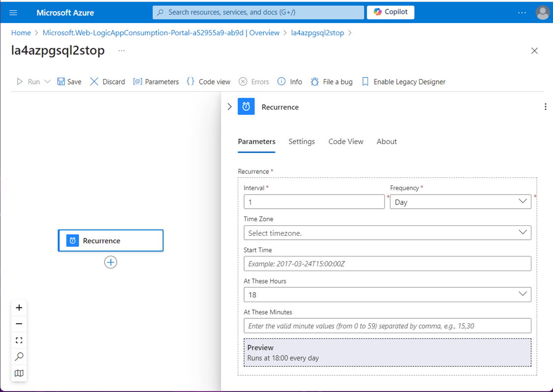The height and width of the screenshot is (392, 553).
Task: Click the Copilot button
Action: point(390,12)
